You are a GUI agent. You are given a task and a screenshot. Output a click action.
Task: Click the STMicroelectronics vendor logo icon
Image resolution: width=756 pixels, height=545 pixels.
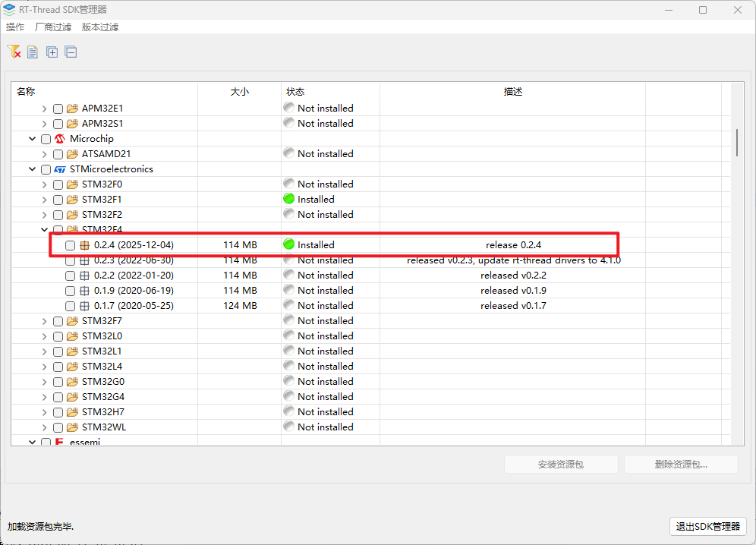tap(60, 169)
